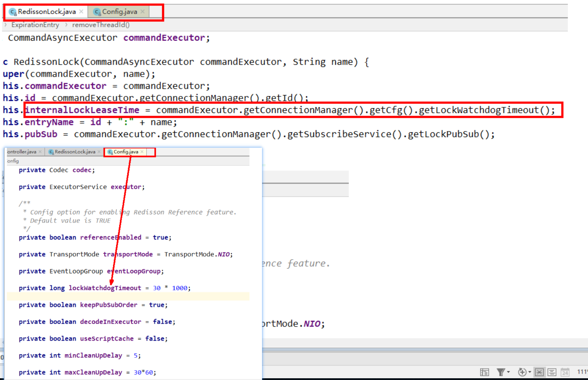Switch to the RedissonLock.java tab in top editor

pyautogui.click(x=46, y=12)
